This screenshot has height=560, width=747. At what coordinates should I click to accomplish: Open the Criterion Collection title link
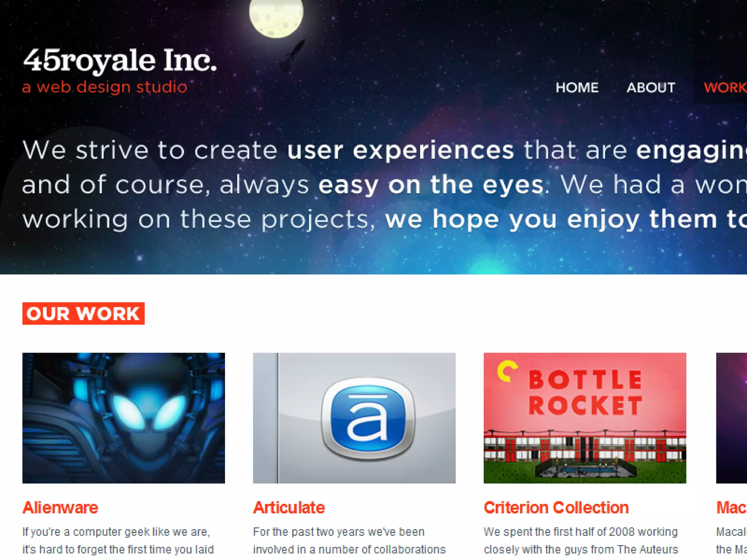pyautogui.click(x=556, y=507)
